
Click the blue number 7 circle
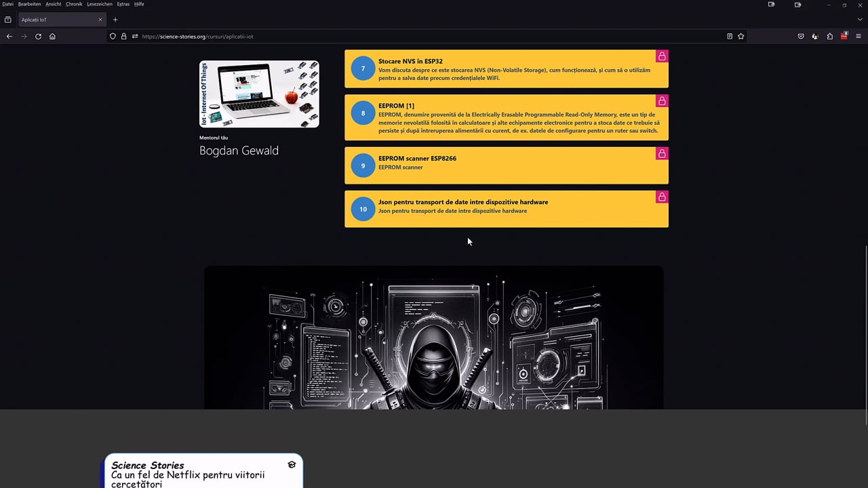click(363, 68)
